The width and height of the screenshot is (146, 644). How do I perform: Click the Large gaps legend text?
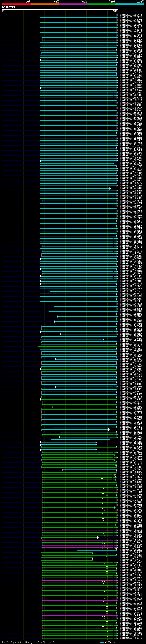coord(28,642)
